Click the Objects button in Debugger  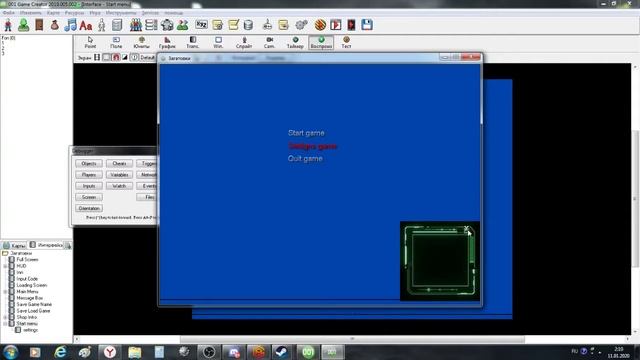tap(89, 163)
